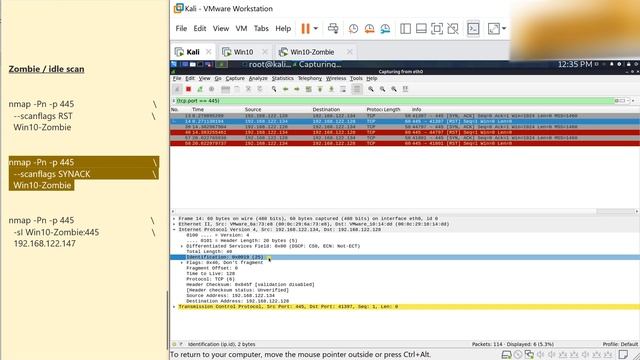Click the VMware pause VM button
Viewport: 640px width, 360px height.
pos(305,29)
